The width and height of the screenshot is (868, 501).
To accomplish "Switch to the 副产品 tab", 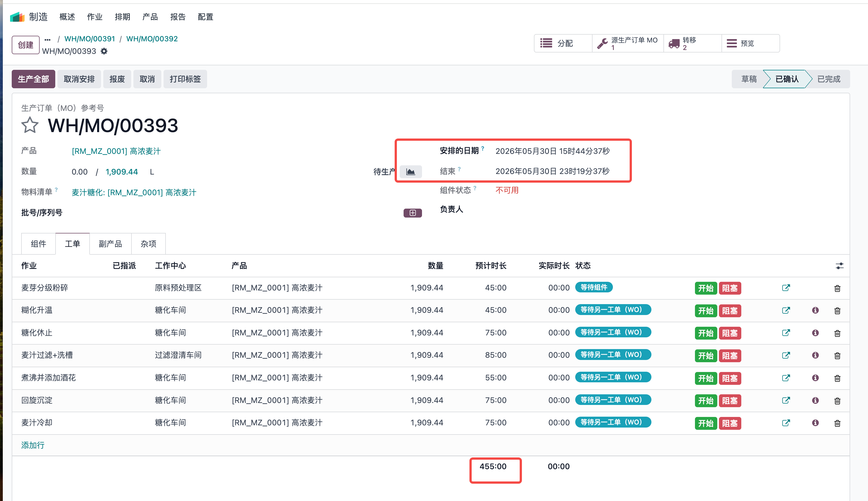I will (x=111, y=244).
